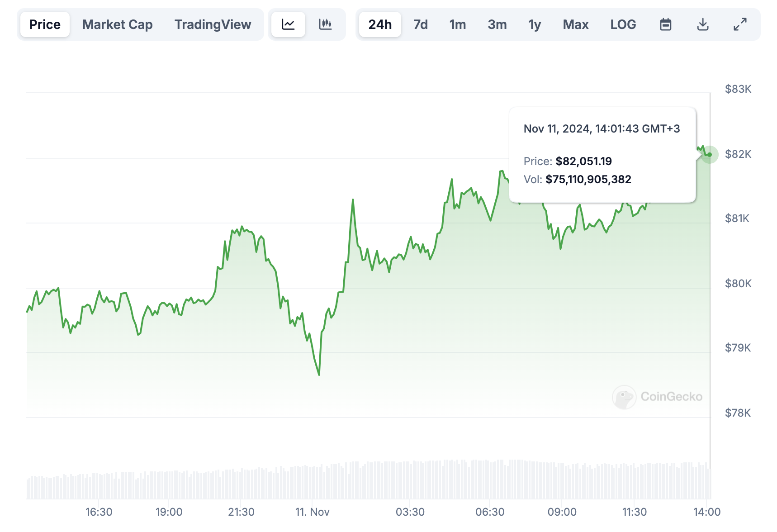777x532 pixels.
Task: Open the TradingView tab
Action: tap(213, 24)
